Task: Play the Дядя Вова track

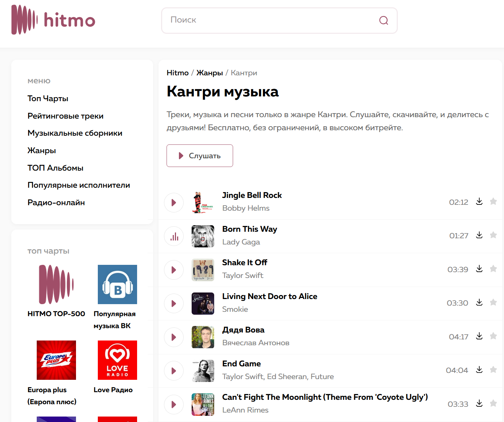Action: (x=174, y=337)
